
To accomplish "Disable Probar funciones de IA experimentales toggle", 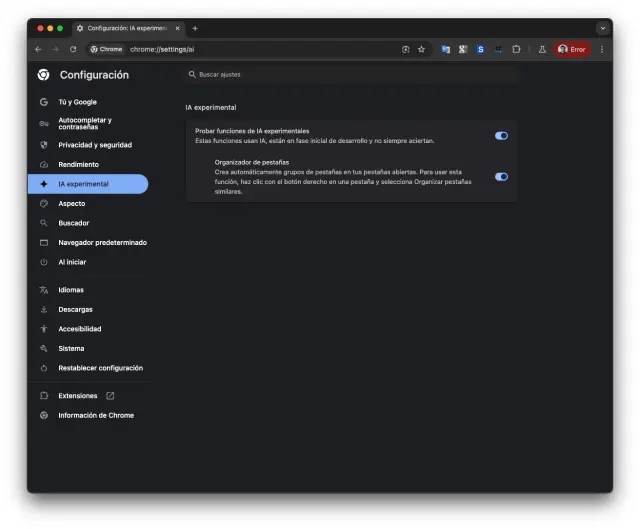I will coord(501,136).
